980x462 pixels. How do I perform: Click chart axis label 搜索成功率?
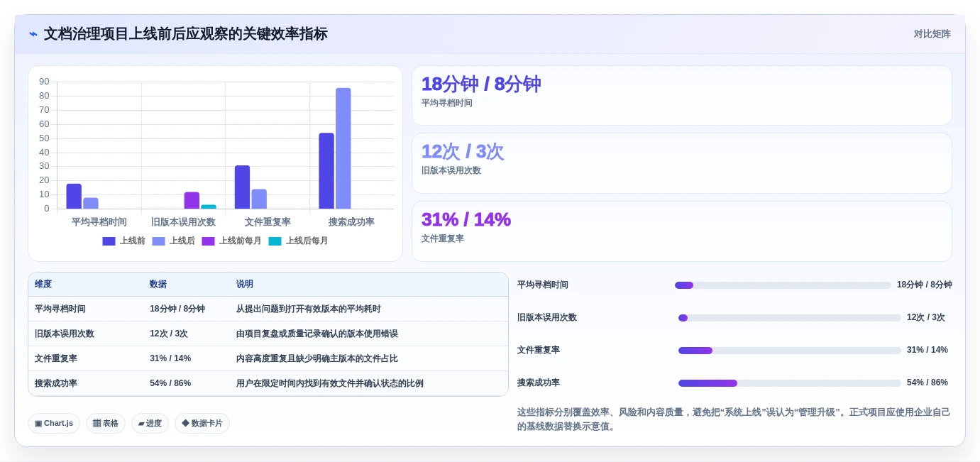(351, 222)
